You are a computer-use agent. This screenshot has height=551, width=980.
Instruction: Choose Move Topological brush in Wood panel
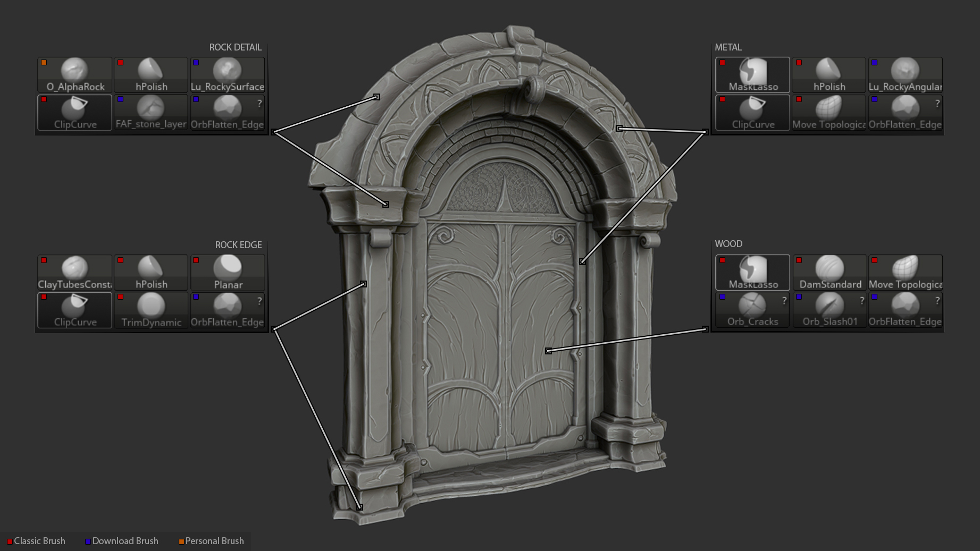point(906,273)
